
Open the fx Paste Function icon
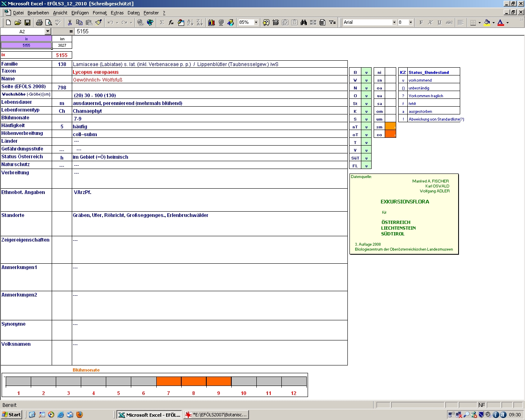point(171,23)
